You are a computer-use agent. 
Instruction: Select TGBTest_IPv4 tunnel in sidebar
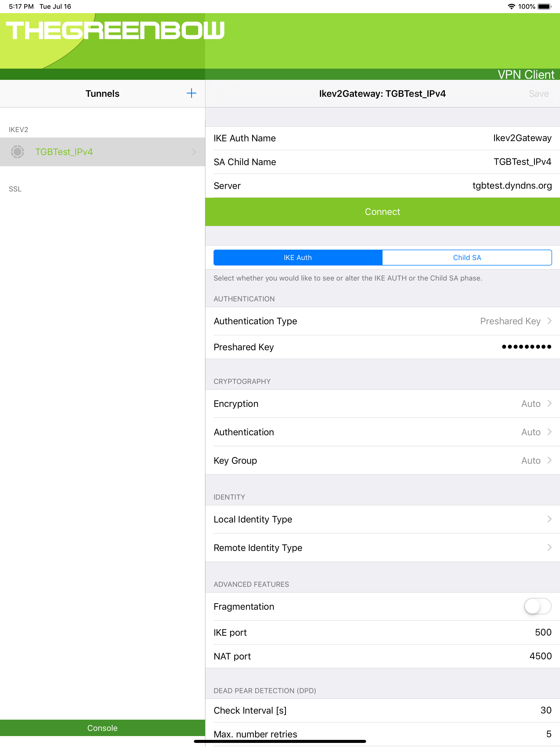[102, 152]
